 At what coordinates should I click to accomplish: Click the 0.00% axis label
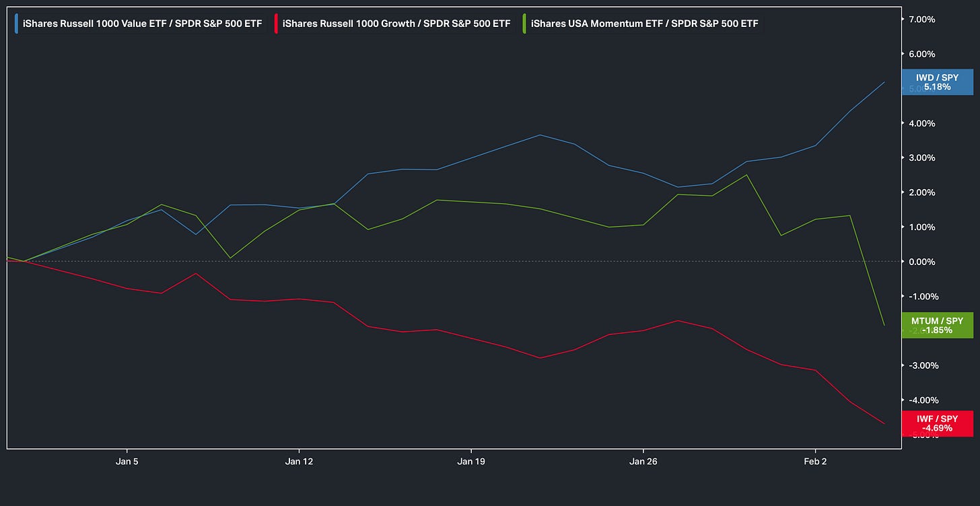pyautogui.click(x=921, y=262)
